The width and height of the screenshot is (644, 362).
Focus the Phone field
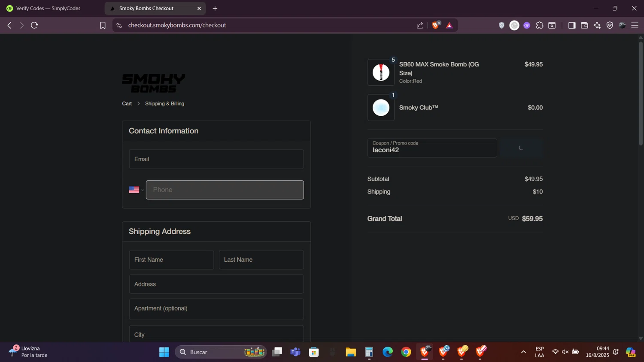(225, 190)
